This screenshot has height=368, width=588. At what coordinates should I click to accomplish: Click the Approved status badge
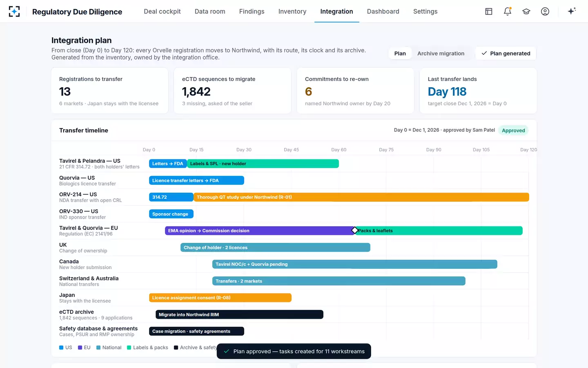pyautogui.click(x=513, y=130)
